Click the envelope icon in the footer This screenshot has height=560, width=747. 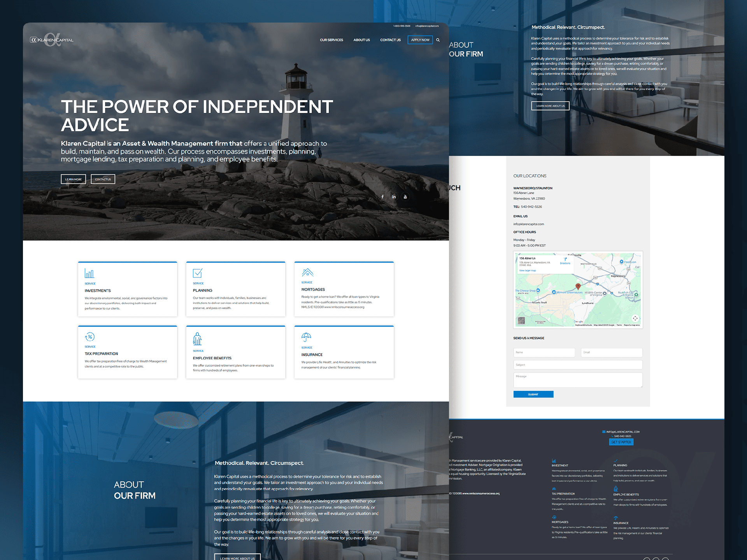(604, 432)
